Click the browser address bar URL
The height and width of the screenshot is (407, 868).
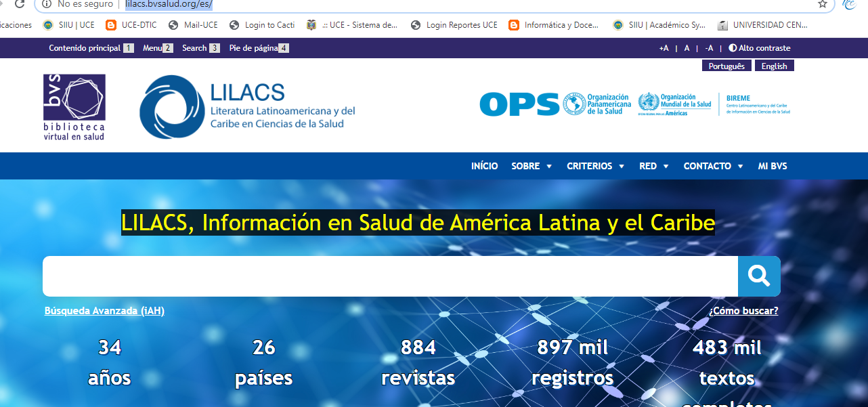(x=169, y=4)
